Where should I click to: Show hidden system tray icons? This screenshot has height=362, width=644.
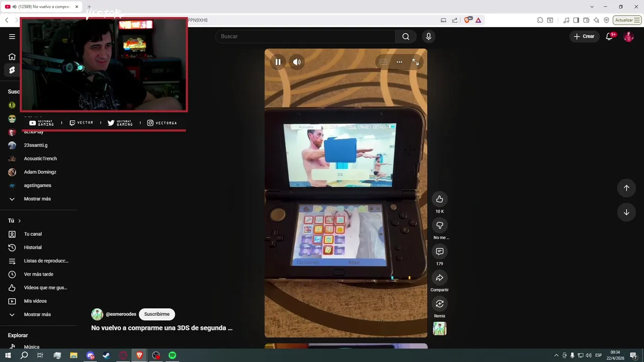(556, 355)
